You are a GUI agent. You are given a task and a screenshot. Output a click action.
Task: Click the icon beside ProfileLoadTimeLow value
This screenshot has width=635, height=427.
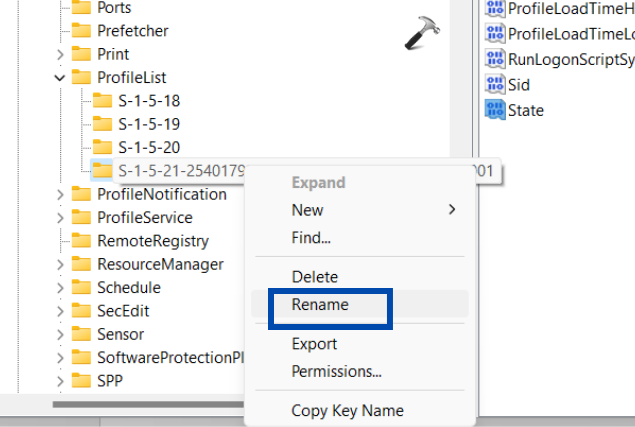click(x=495, y=33)
